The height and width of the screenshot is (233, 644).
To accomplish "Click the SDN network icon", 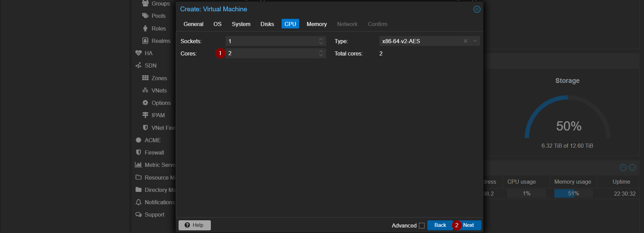I will click(138, 65).
